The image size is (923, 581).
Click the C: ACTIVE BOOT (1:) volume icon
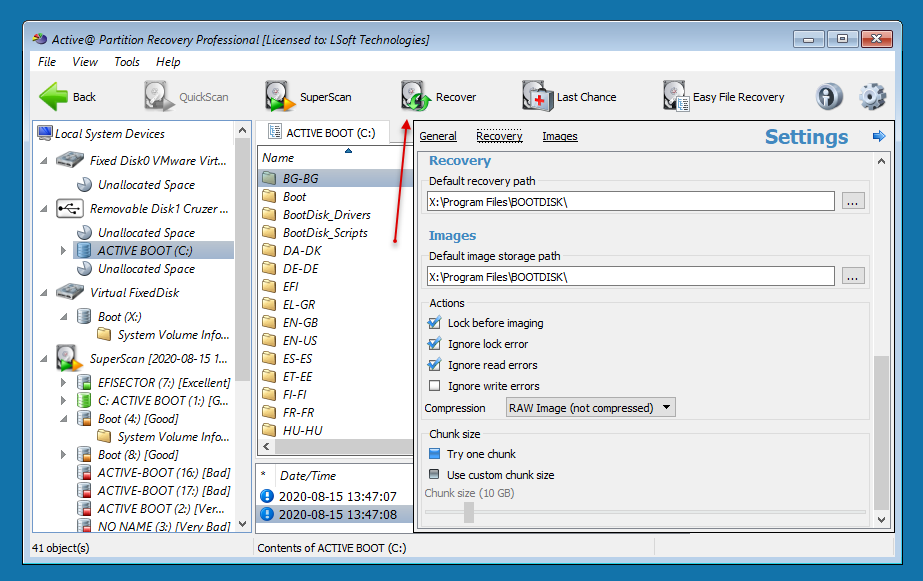click(84, 400)
